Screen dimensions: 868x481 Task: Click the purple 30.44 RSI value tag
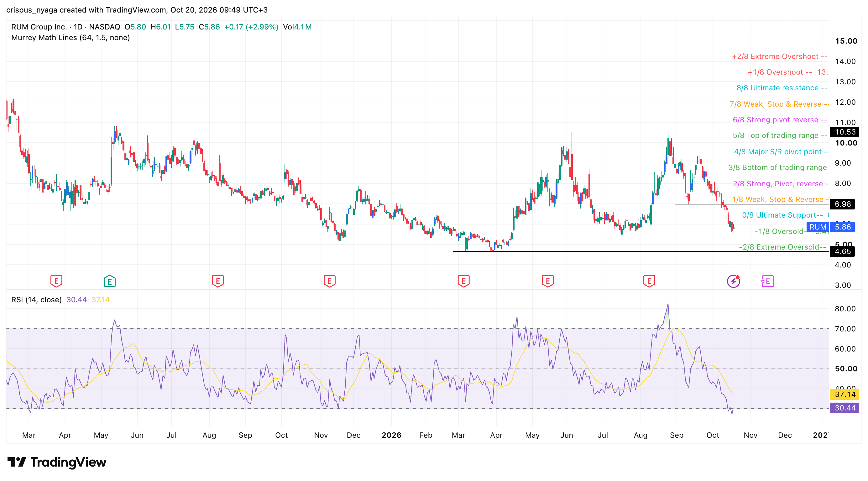point(845,408)
